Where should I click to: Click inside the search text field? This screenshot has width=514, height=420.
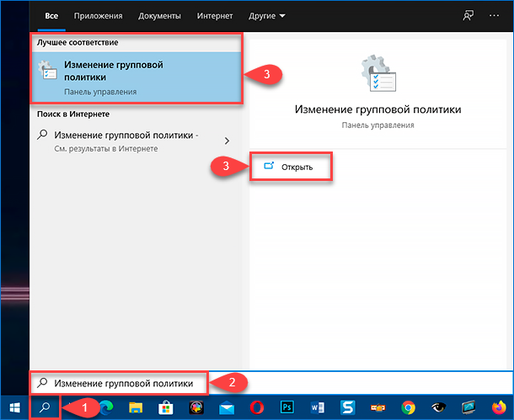(270, 383)
